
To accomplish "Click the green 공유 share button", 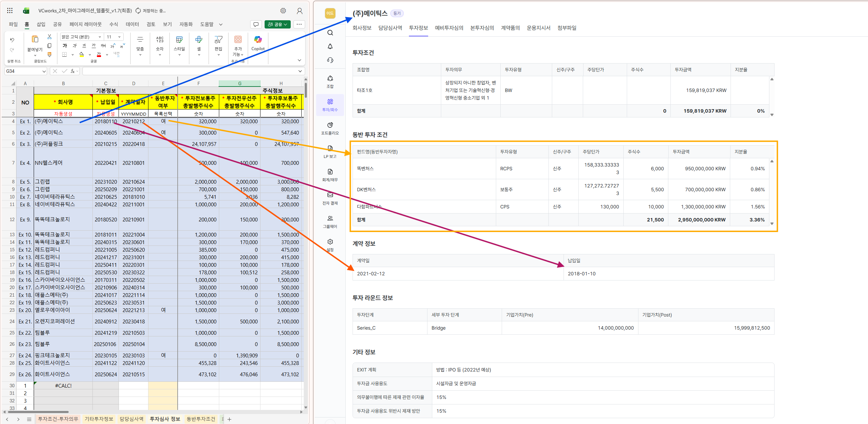I will click(x=277, y=24).
